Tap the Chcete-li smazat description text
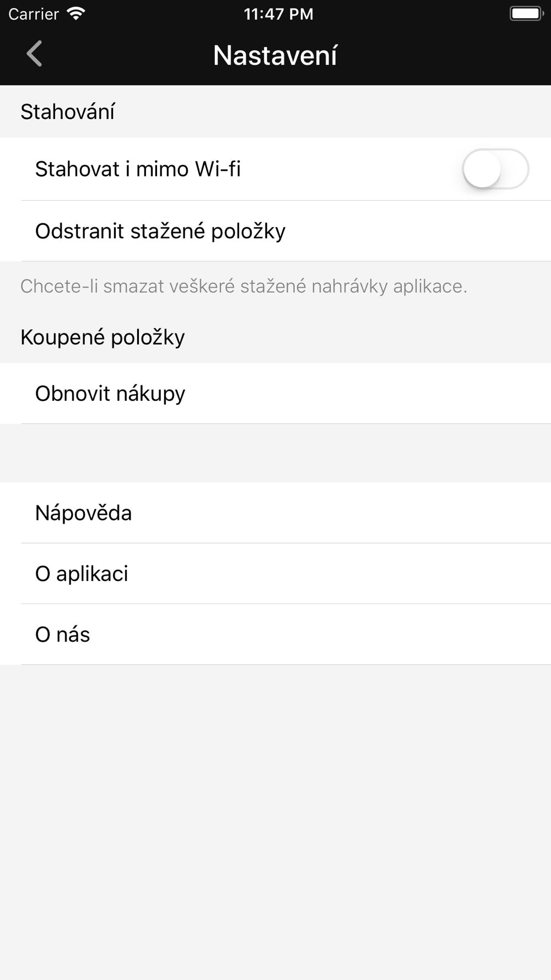The width and height of the screenshot is (551, 980). coord(244,286)
